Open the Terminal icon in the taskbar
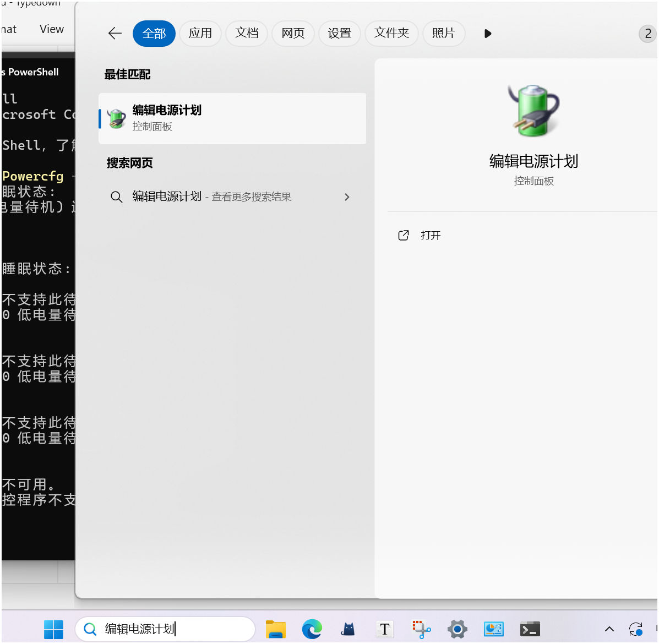The width and height of the screenshot is (659, 644). tap(530, 629)
